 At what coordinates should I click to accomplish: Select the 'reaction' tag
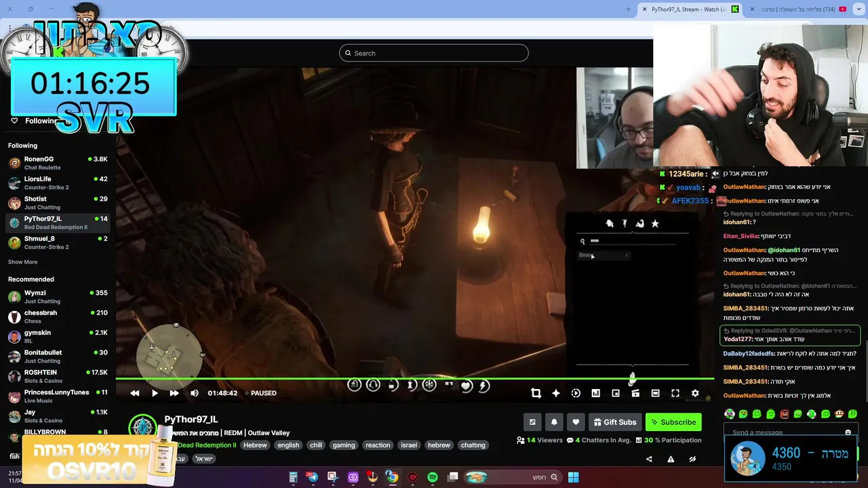pyautogui.click(x=378, y=445)
